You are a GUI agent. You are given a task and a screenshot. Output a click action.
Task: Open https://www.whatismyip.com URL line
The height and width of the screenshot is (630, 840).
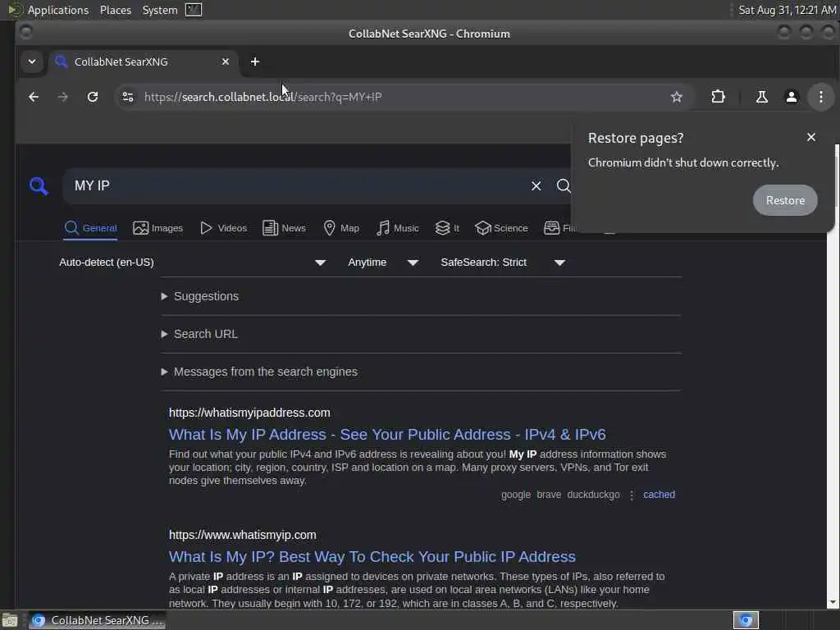pos(243,535)
